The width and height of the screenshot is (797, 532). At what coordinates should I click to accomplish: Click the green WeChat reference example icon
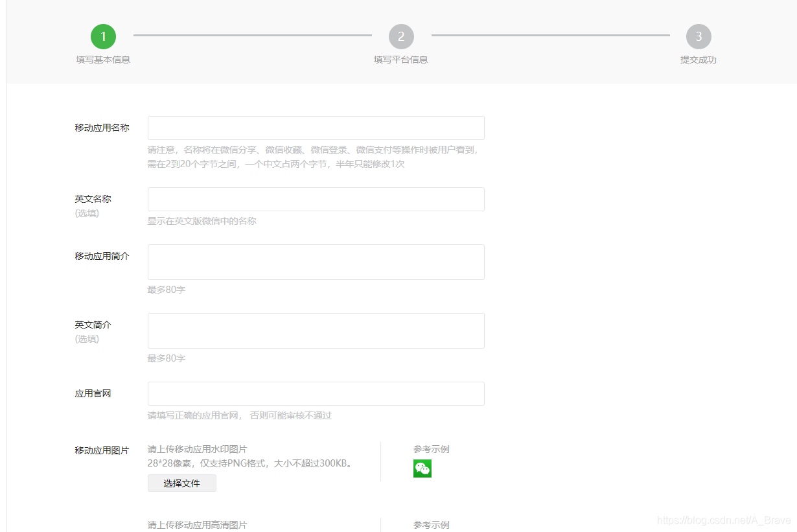[422, 468]
